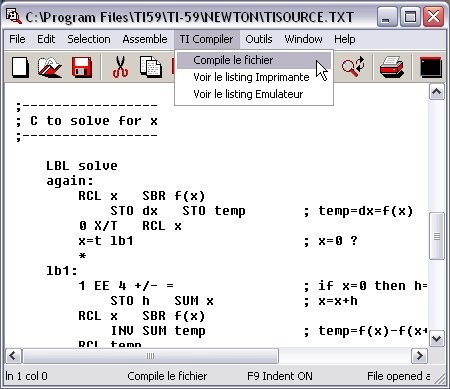The height and width of the screenshot is (389, 450).
Task: Choose 'Voir le listing Emulateur'
Action: coord(248,94)
